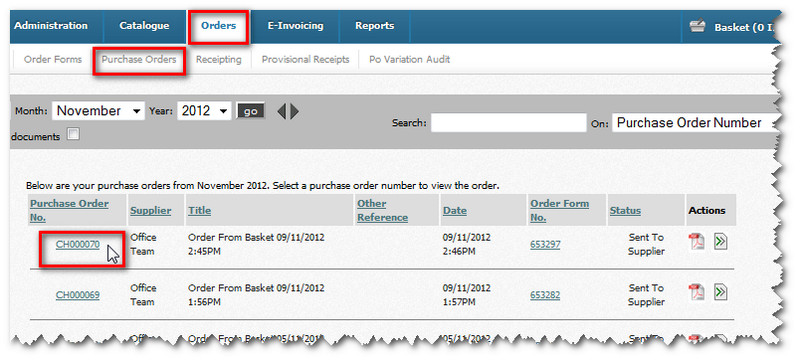Screen dimensions: 800x362
Task: Go to next month arrow
Action: pos(294,111)
